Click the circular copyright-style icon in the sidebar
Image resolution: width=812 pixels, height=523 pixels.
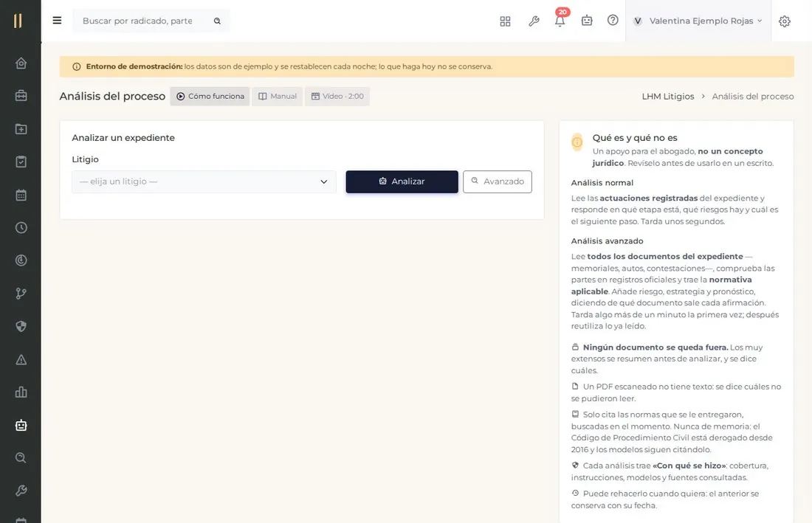click(21, 260)
